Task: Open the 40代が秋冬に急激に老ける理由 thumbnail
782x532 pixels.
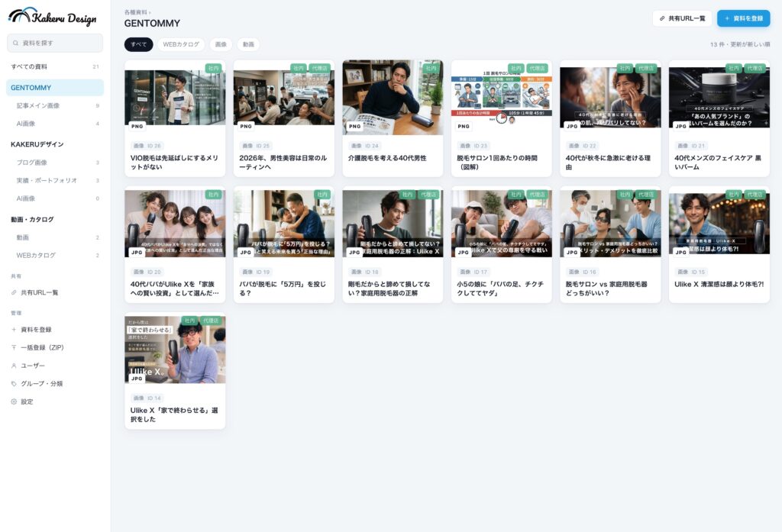Action: pyautogui.click(x=610, y=98)
